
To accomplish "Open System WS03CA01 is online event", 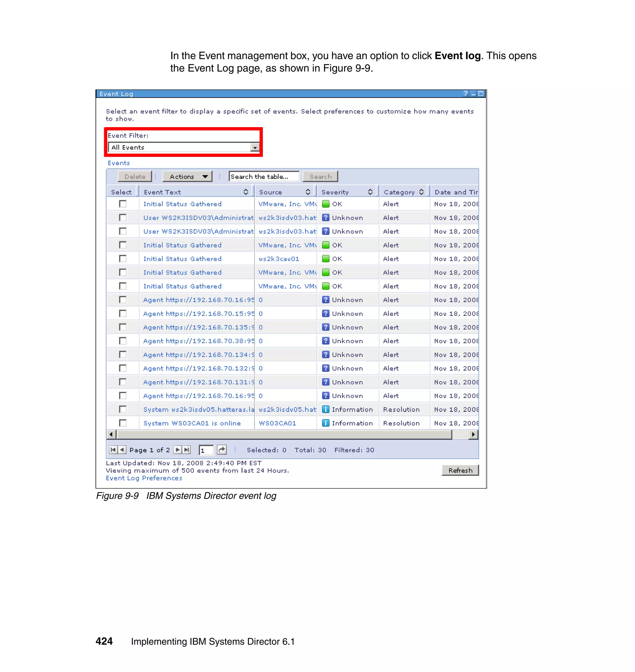I will point(192,423).
